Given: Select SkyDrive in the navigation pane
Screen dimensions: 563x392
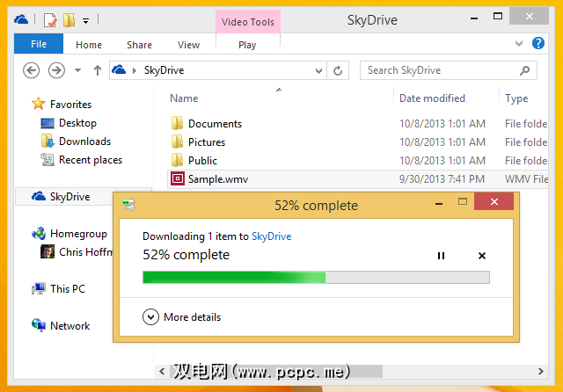Looking at the screenshot, I should click(70, 197).
